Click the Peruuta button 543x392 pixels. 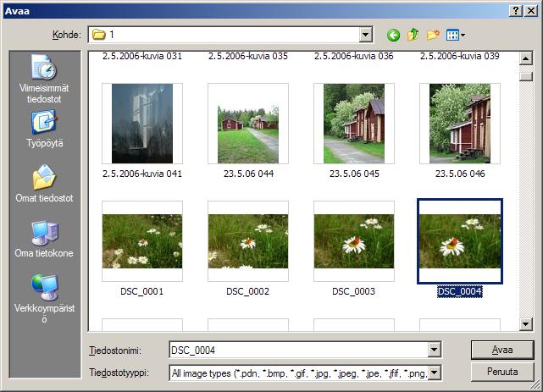tap(502, 372)
